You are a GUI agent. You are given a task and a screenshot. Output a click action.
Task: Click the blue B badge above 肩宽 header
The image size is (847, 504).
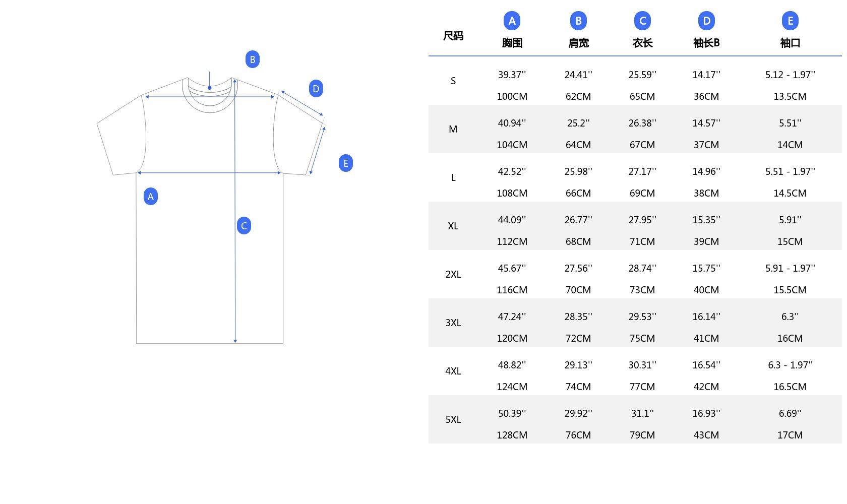578,21
